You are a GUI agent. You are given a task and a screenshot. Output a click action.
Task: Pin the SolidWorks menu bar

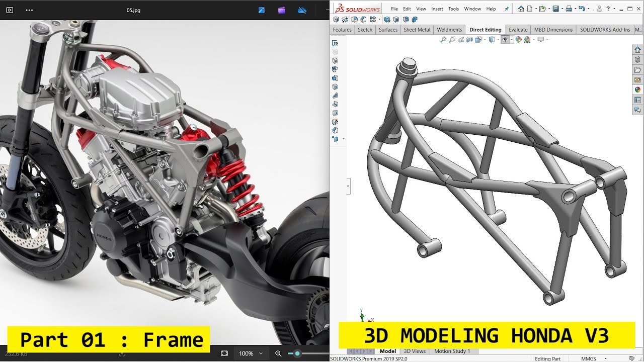click(507, 9)
